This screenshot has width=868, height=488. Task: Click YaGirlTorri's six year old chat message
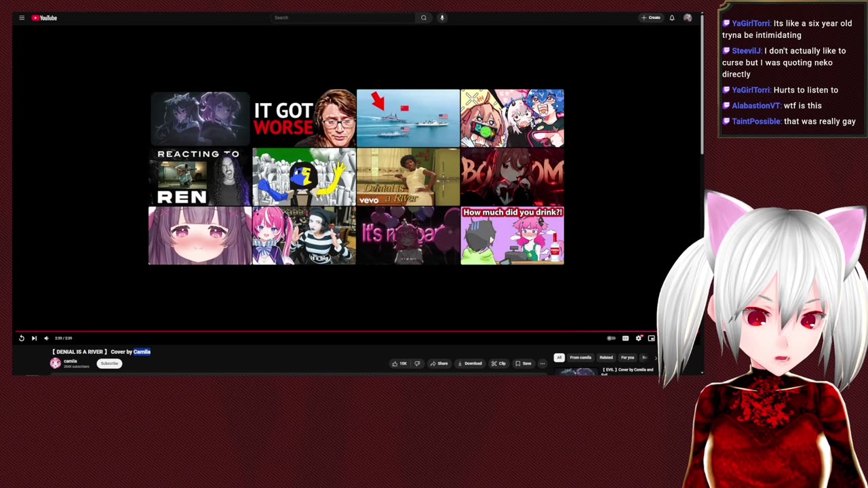[x=787, y=29]
